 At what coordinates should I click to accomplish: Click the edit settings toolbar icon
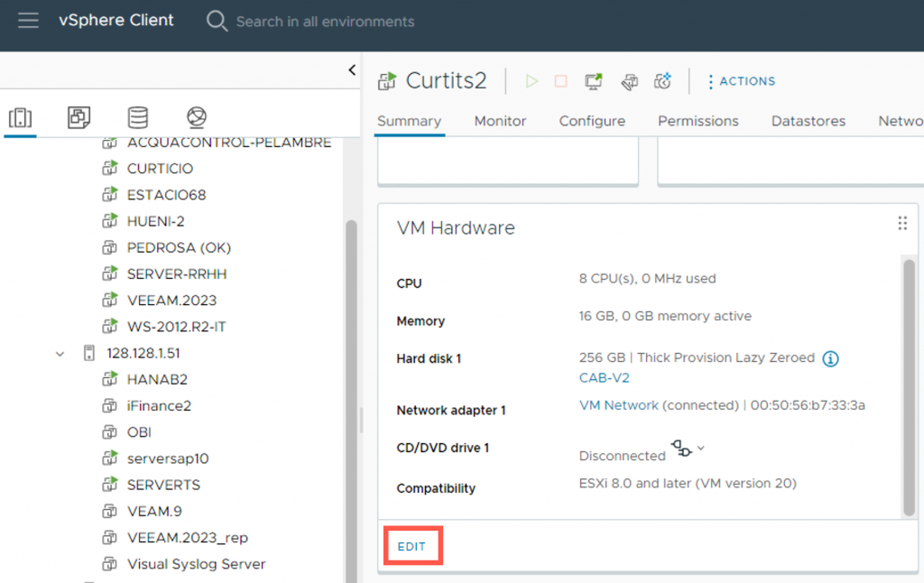629,81
